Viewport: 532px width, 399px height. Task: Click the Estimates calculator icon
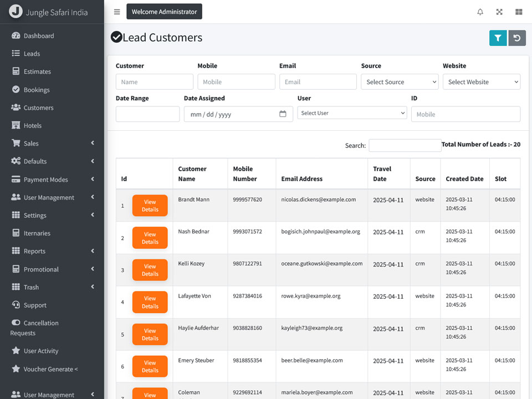coord(16,71)
